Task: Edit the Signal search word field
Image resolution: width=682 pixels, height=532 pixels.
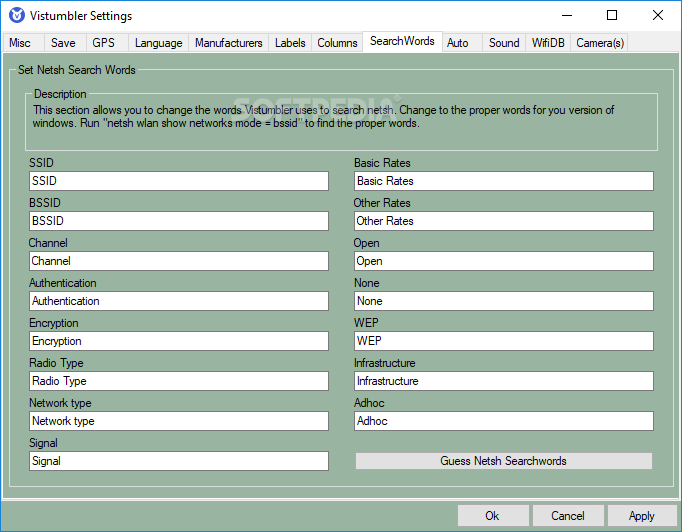Action: tap(179, 461)
